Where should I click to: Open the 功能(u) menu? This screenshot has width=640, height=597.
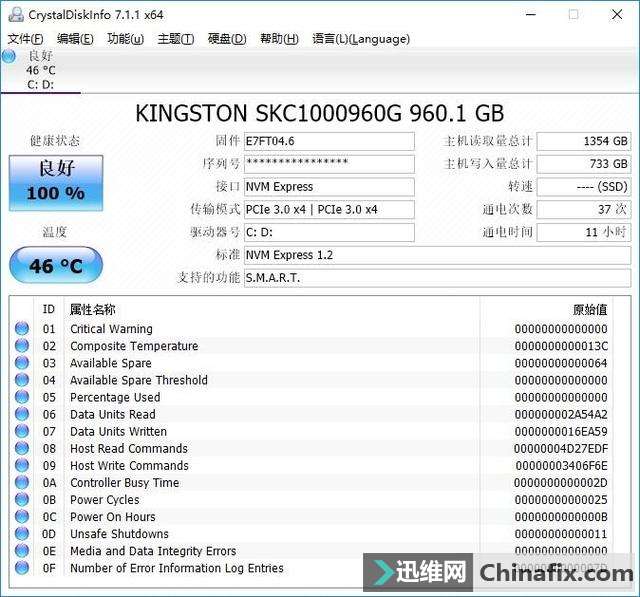[x=125, y=39]
